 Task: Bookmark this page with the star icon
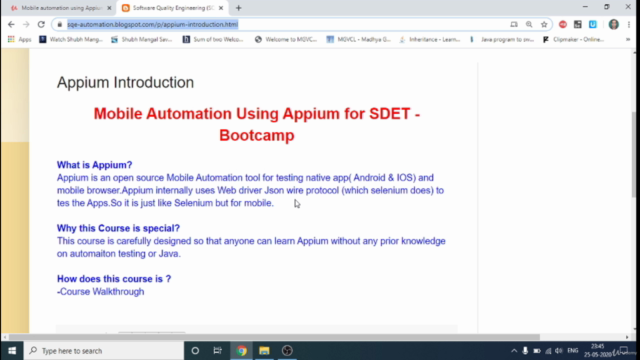[544, 24]
